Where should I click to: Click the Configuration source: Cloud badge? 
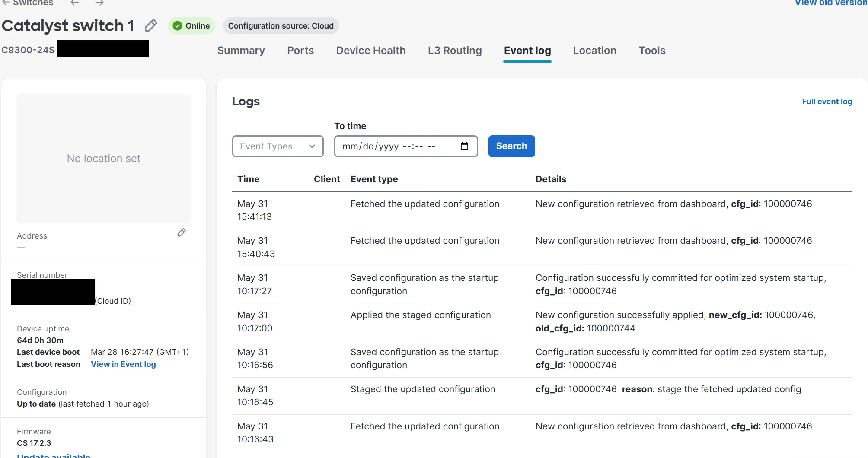pos(281,25)
